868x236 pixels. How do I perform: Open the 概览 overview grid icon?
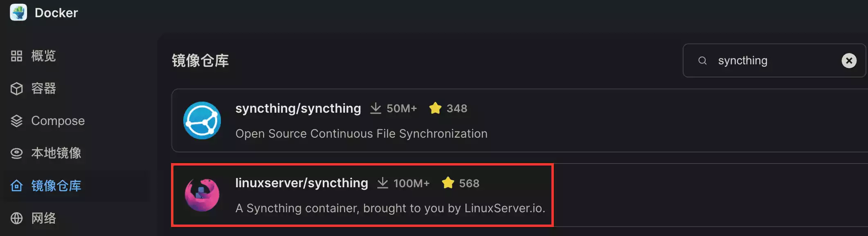(x=16, y=56)
